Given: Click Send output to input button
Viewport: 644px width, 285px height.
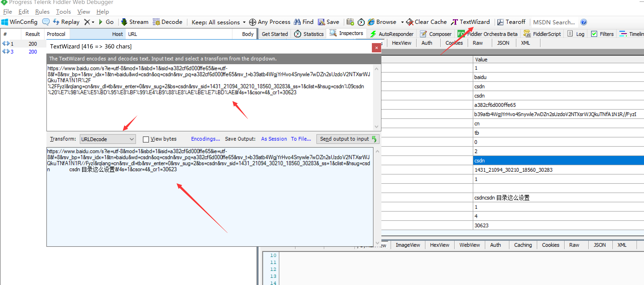Looking at the screenshot, I should 348,139.
